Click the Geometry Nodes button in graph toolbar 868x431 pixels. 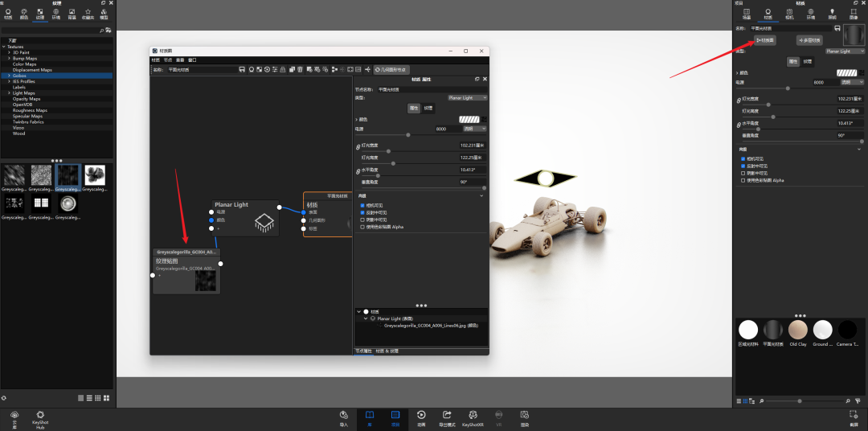click(x=391, y=70)
